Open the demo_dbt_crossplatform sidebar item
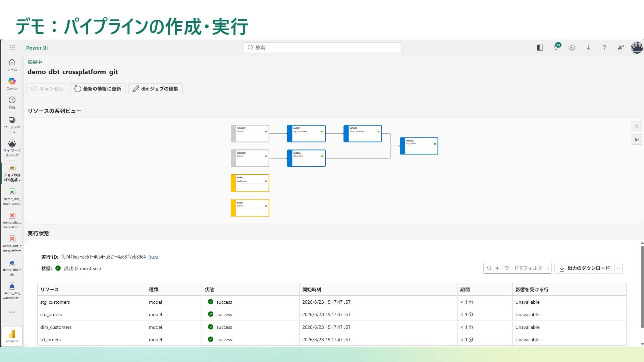 pos(12,244)
